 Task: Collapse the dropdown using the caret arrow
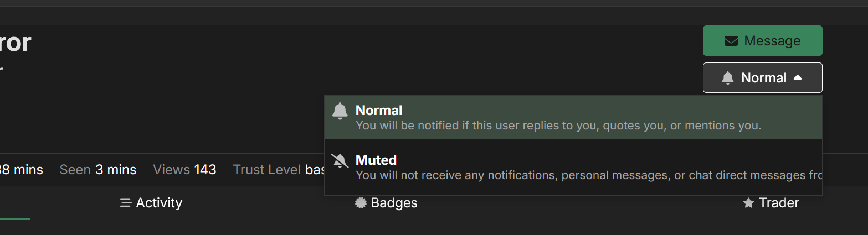click(x=798, y=77)
